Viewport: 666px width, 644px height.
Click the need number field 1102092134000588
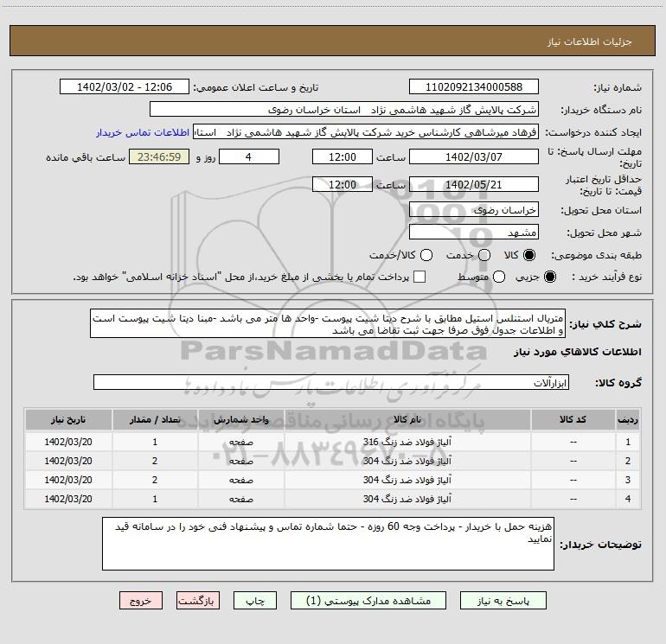click(472, 87)
